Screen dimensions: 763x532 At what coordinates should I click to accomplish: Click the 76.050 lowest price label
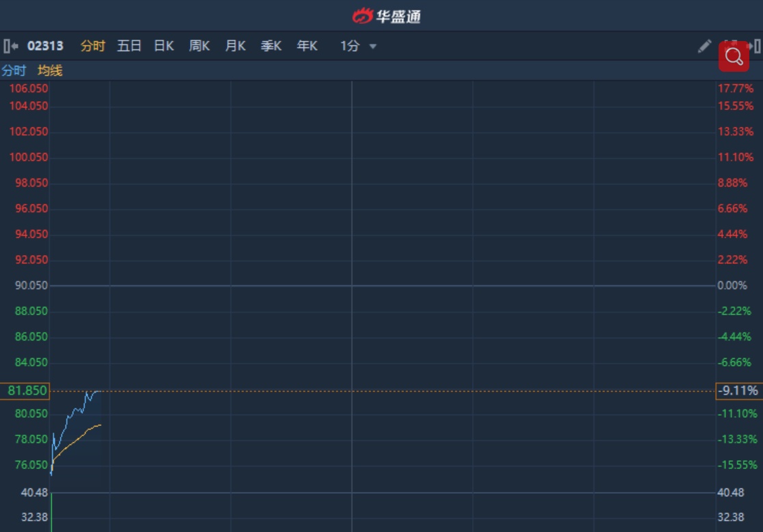31,465
